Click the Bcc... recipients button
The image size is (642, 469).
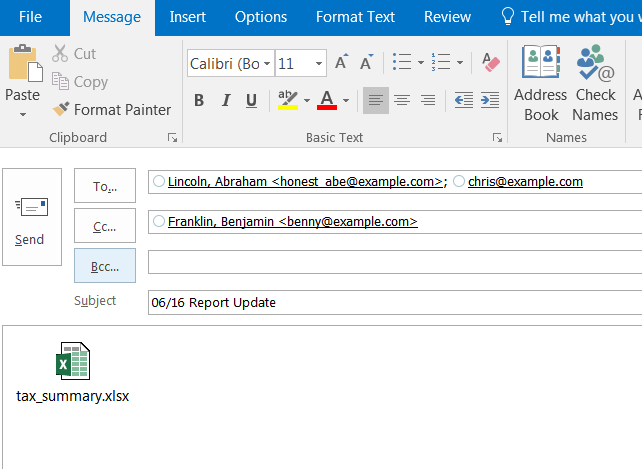105,265
